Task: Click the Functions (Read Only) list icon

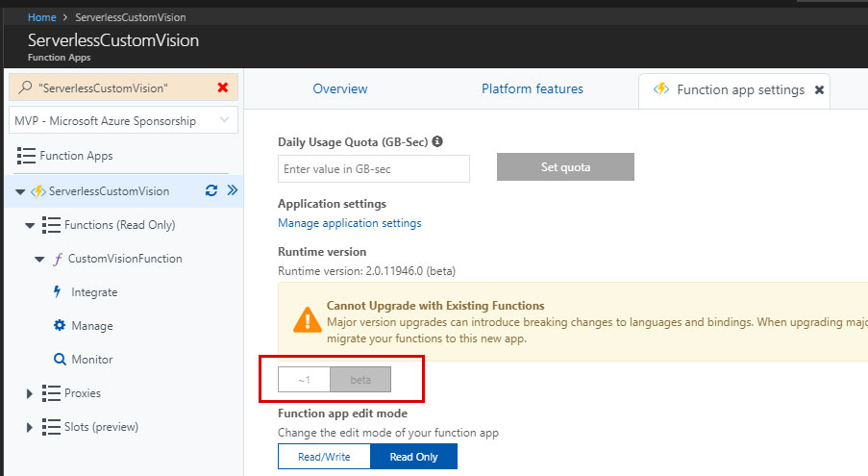Action: tap(51, 225)
